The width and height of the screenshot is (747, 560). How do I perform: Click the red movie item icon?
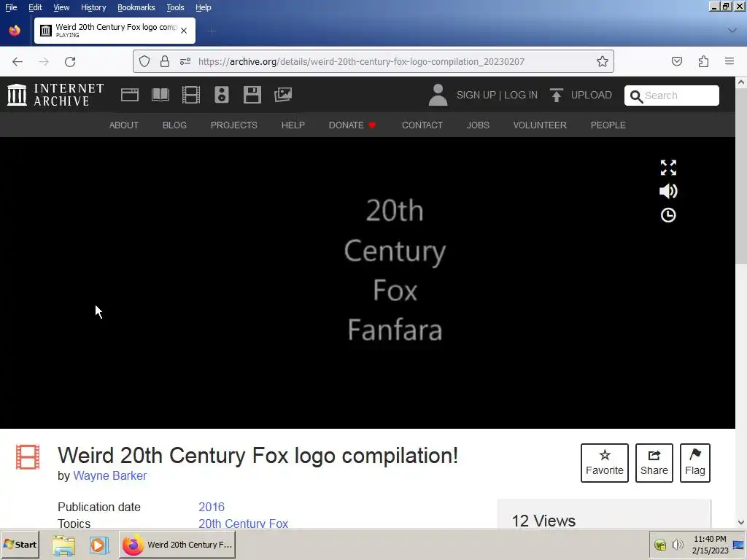click(x=28, y=457)
